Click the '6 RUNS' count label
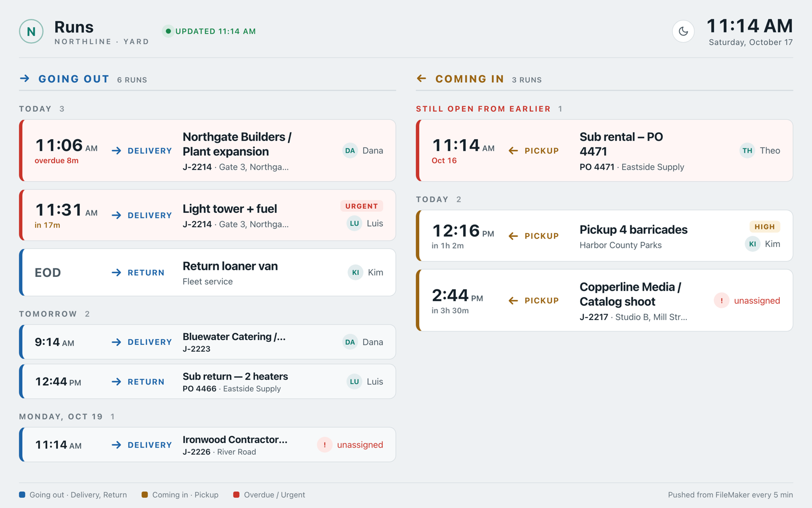Screen dimensions: 812x508 click(x=132, y=80)
